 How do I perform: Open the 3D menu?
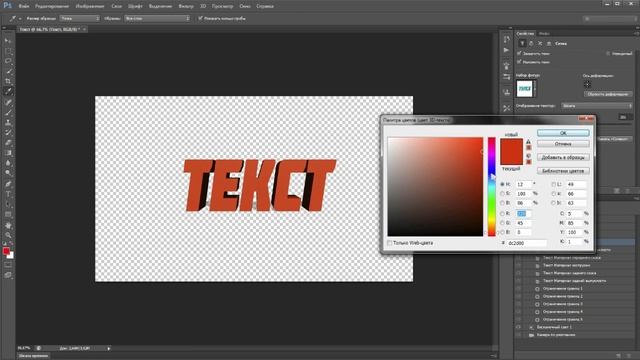tap(203, 6)
